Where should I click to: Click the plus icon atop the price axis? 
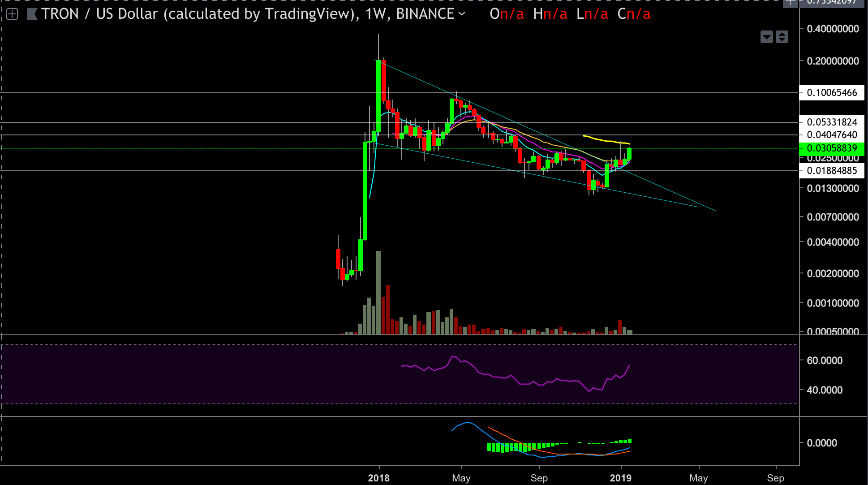click(x=791, y=3)
